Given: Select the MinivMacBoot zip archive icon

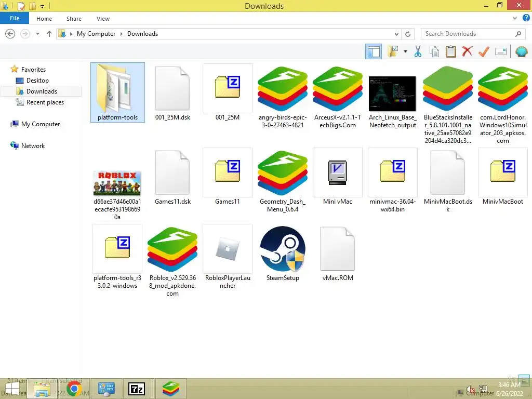Looking at the screenshot, I should point(503,171).
